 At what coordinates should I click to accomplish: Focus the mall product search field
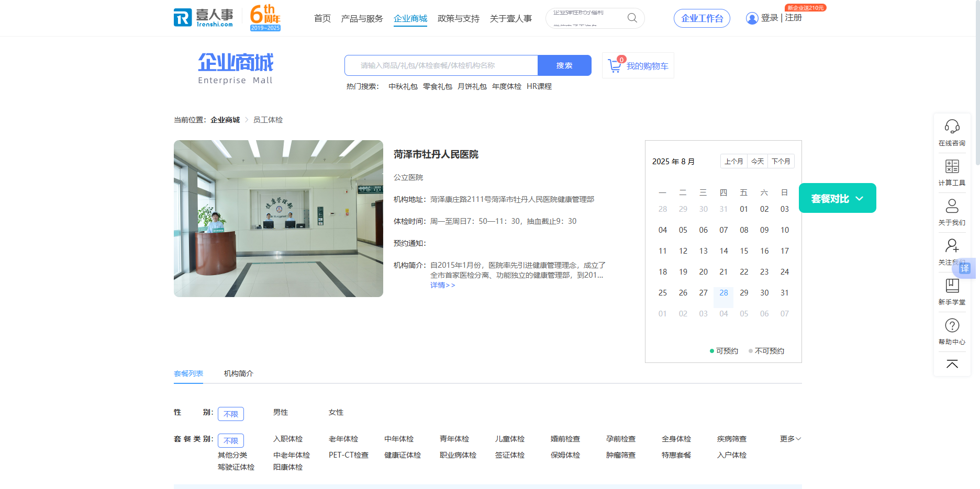(x=441, y=65)
